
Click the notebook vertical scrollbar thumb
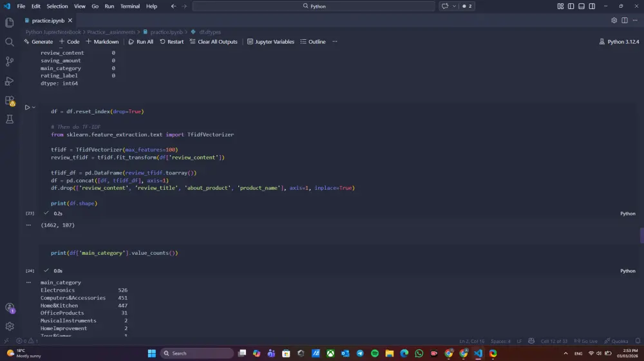click(641, 236)
